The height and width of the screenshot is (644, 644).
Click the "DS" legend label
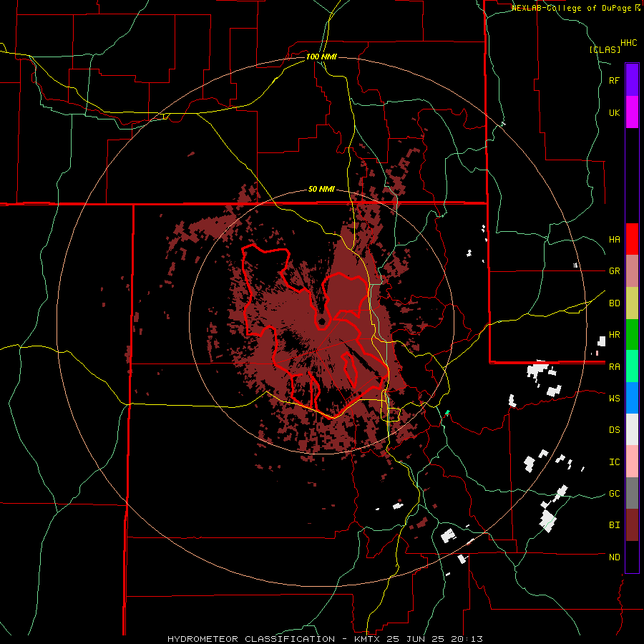pyautogui.click(x=615, y=430)
